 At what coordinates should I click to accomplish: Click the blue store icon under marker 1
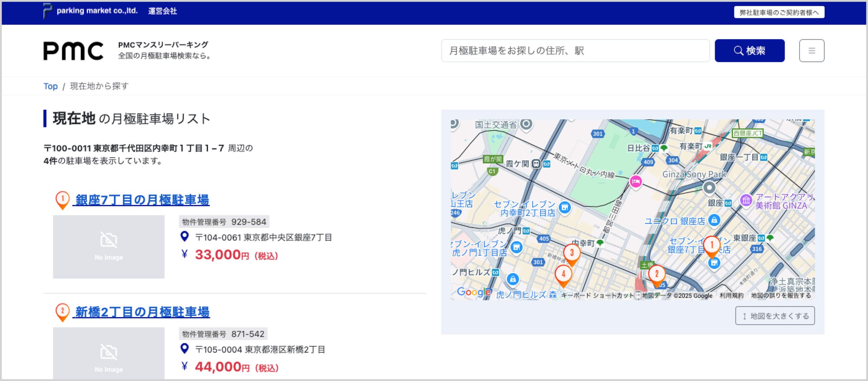(714, 263)
